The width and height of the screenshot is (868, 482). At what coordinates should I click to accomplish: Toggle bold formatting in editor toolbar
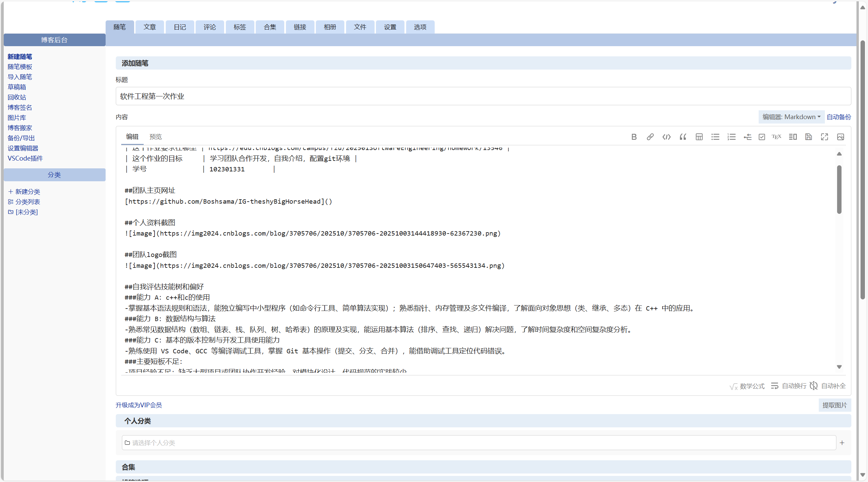[x=634, y=137]
